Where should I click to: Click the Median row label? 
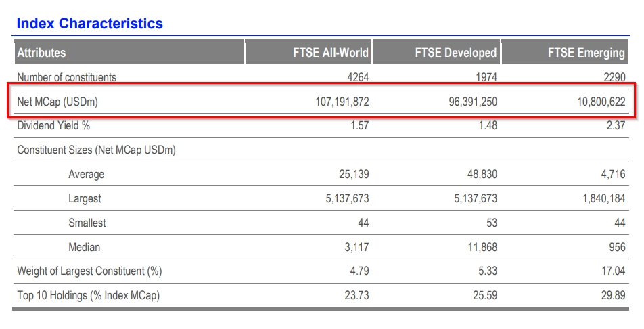coord(84,247)
